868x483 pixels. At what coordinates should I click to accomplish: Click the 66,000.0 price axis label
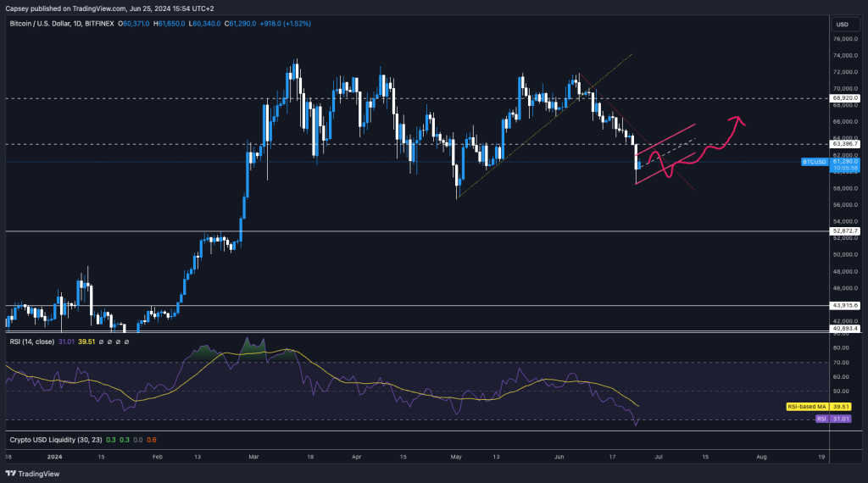pyautogui.click(x=846, y=122)
